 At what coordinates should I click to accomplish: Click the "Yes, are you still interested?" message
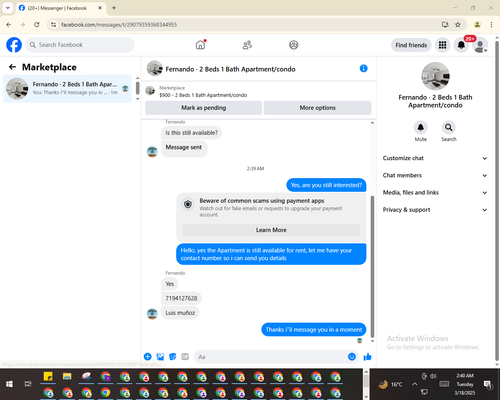pos(326,185)
